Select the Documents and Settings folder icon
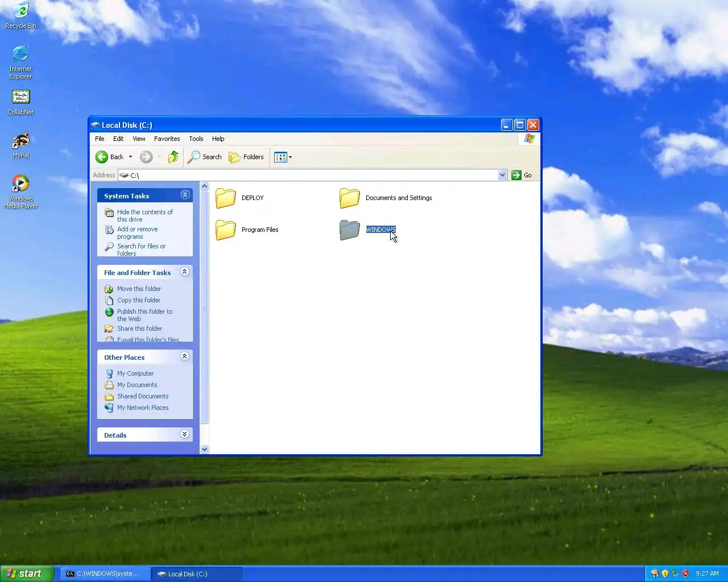 tap(350, 198)
